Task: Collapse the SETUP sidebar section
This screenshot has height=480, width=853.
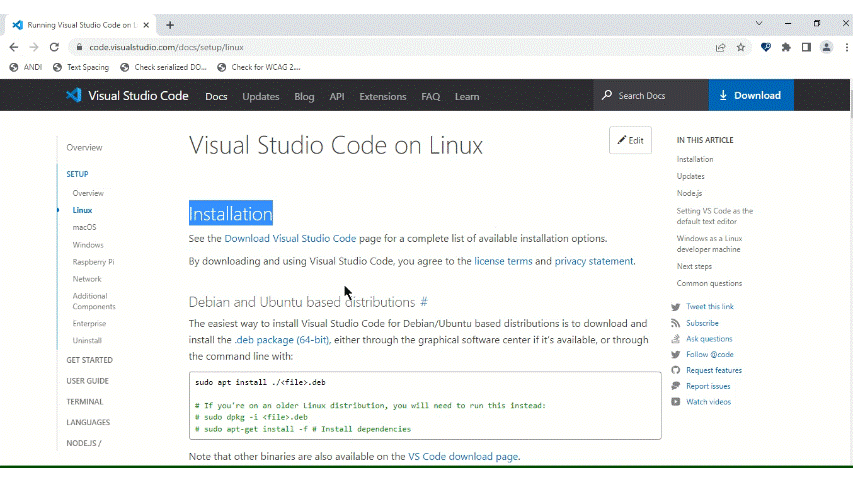Action: pos(77,174)
